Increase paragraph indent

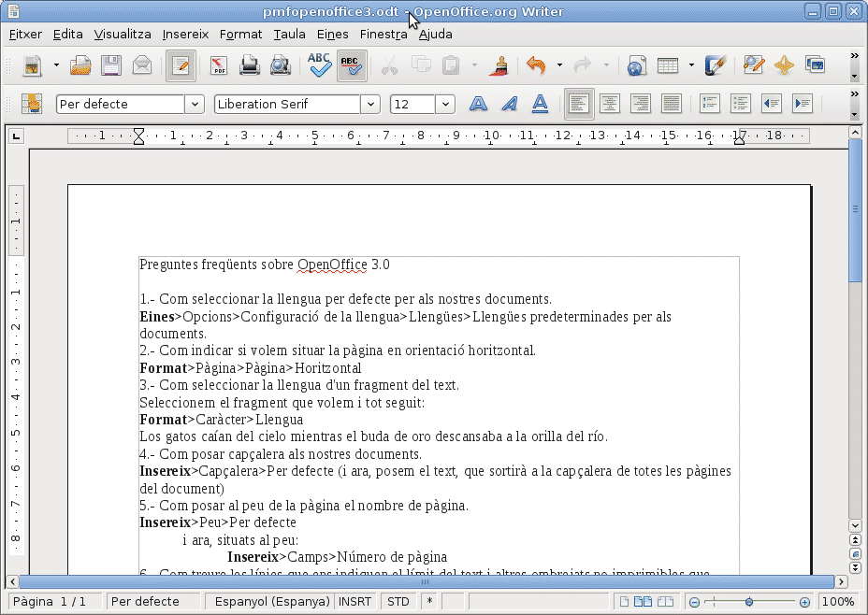(803, 104)
